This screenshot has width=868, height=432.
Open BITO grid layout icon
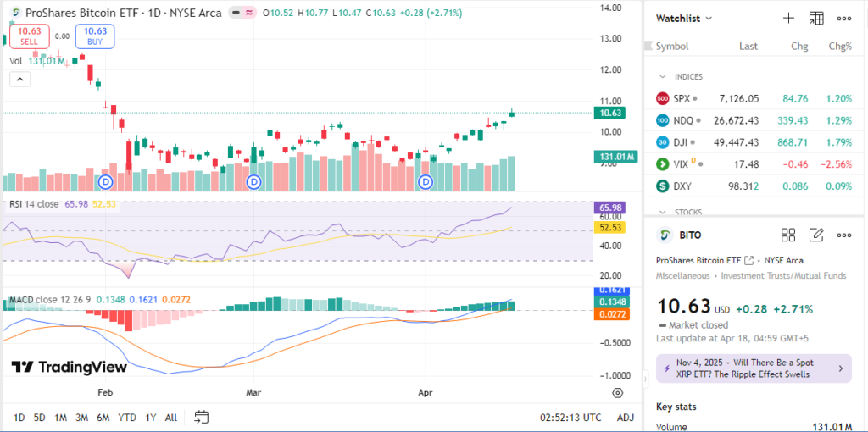pyautogui.click(x=788, y=235)
